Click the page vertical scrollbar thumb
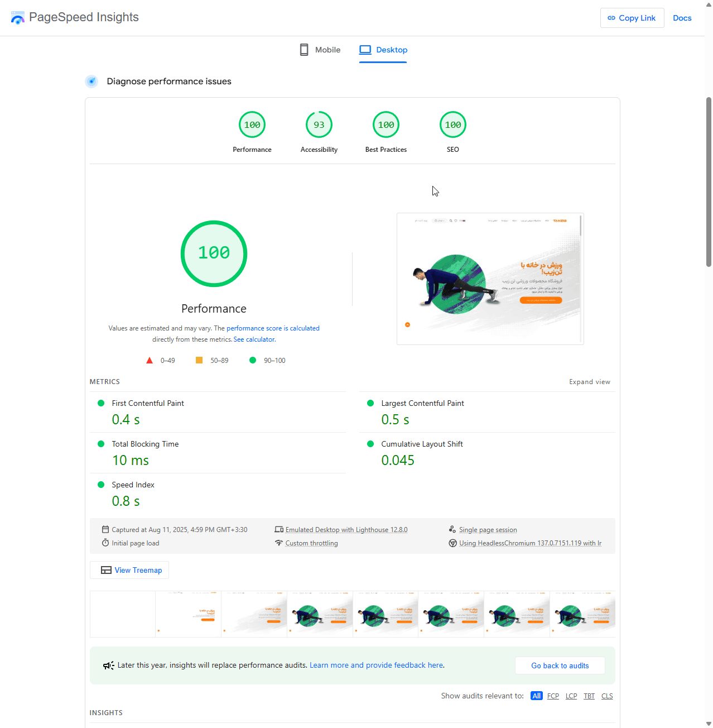Screen dimensions: 713x728 [x=709, y=181]
